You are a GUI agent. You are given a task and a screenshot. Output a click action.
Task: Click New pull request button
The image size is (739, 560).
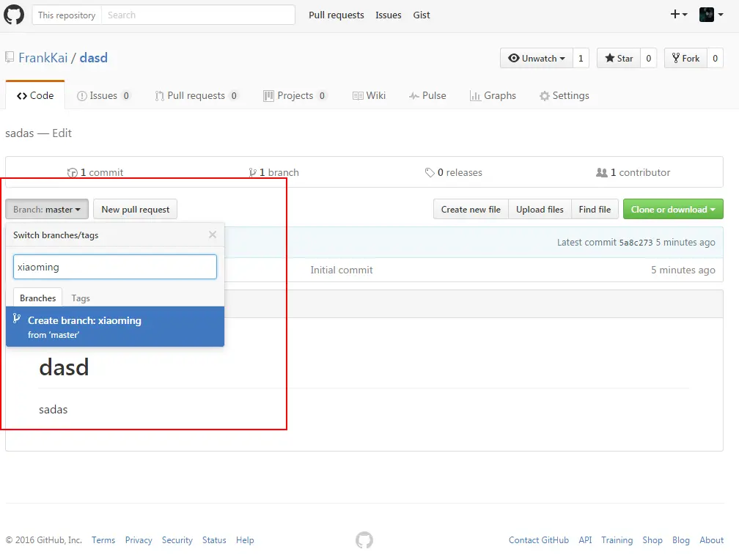coord(135,210)
